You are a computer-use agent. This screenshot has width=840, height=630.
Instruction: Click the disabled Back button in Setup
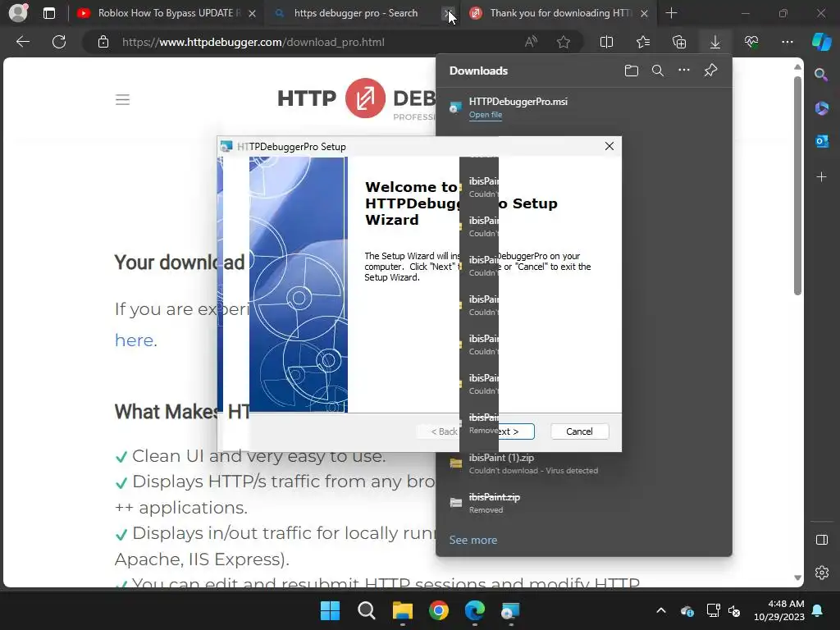(438, 431)
